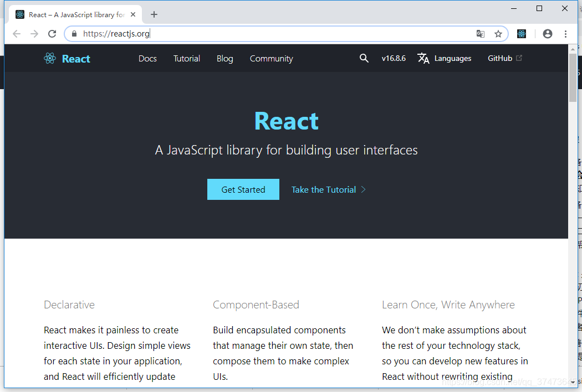
Task: Click the padlock site security icon
Action: (x=74, y=34)
